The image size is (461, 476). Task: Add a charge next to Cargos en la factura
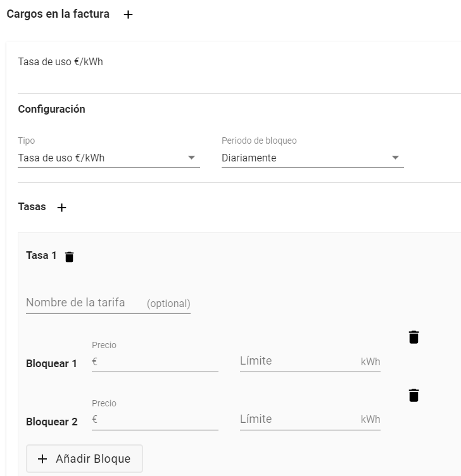[x=128, y=15]
